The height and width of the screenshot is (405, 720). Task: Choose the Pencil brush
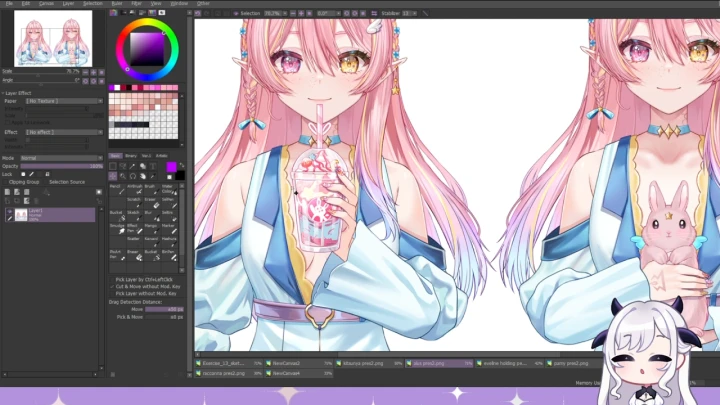tap(117, 190)
